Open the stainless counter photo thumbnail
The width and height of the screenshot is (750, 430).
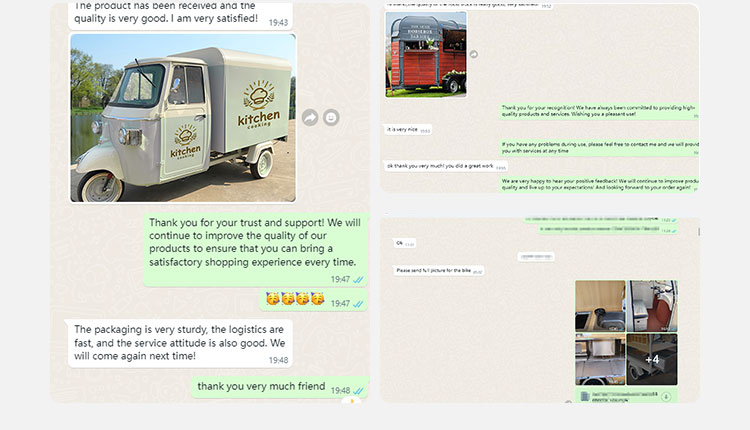600,359
